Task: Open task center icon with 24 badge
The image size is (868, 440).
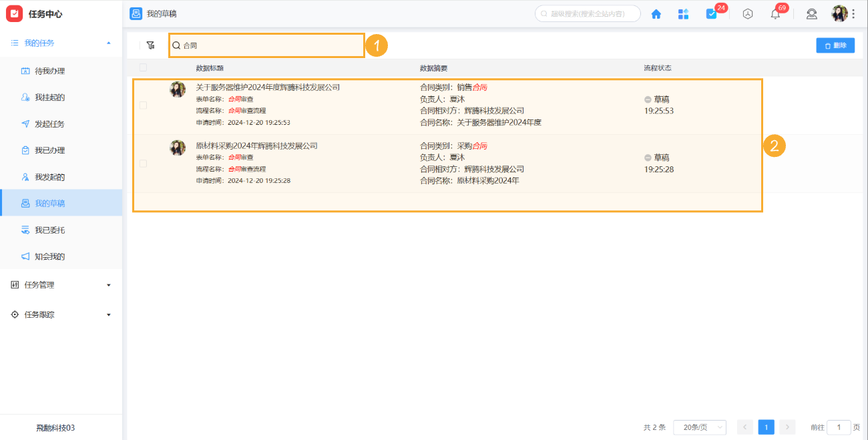Action: [710, 13]
